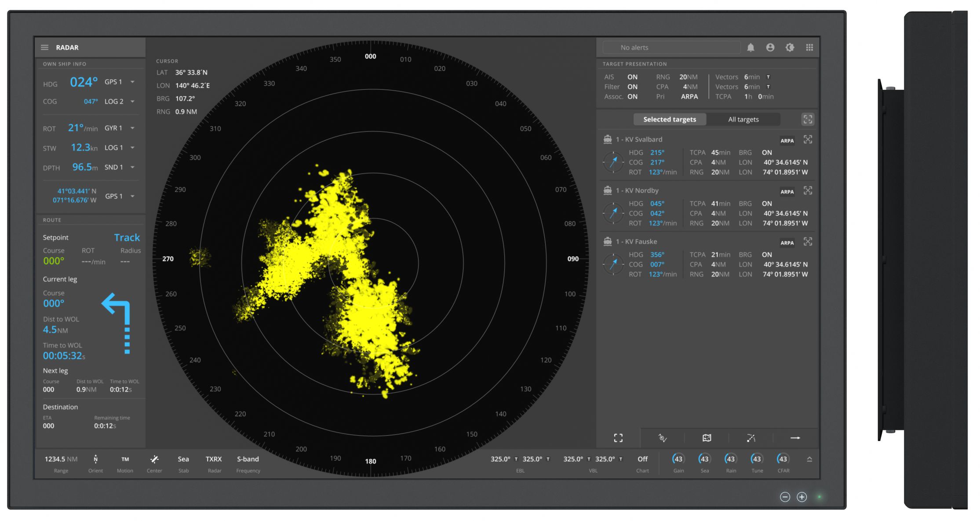Open the user profile icon
This screenshot has height=521, width=980.
coord(770,47)
